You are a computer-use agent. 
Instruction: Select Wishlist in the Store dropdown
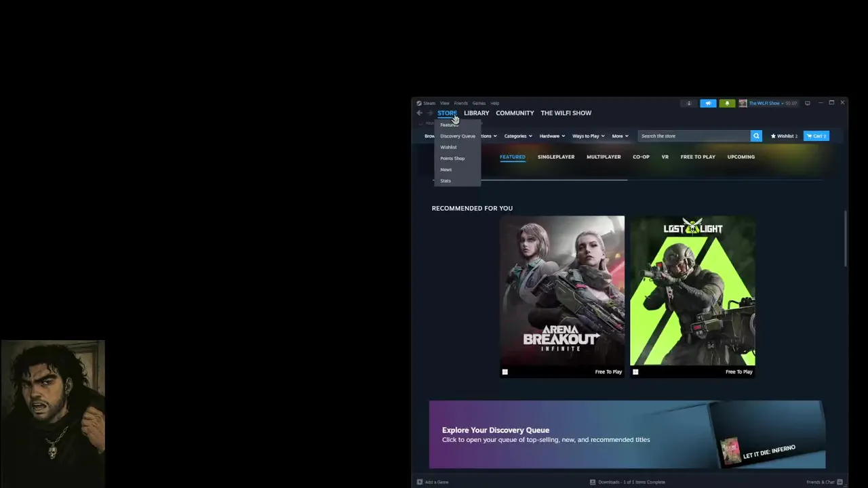[448, 147]
